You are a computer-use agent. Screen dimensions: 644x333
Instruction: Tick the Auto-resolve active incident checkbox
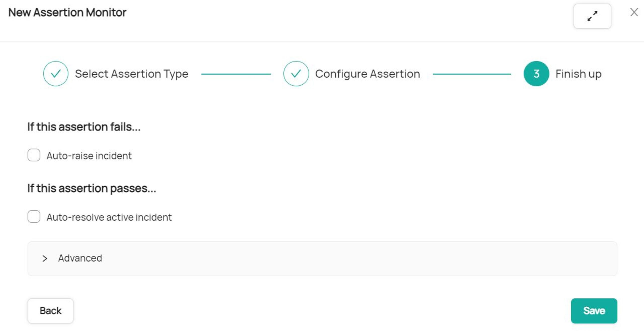tap(34, 216)
